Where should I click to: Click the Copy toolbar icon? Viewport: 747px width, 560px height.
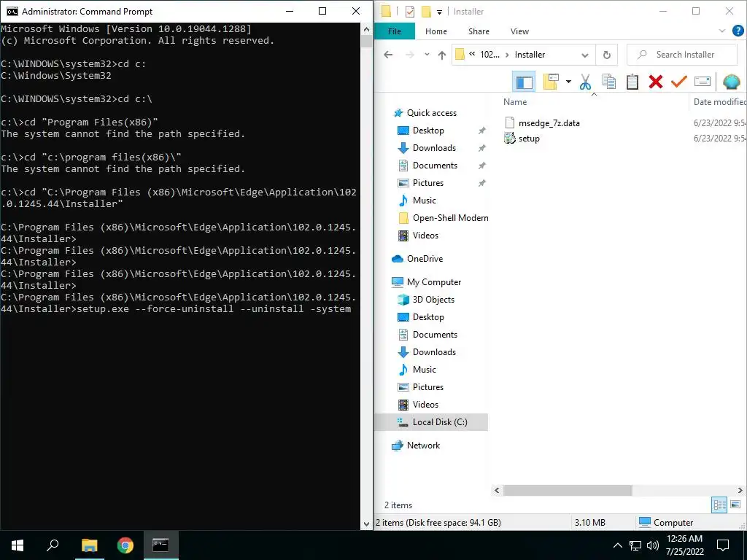click(609, 82)
